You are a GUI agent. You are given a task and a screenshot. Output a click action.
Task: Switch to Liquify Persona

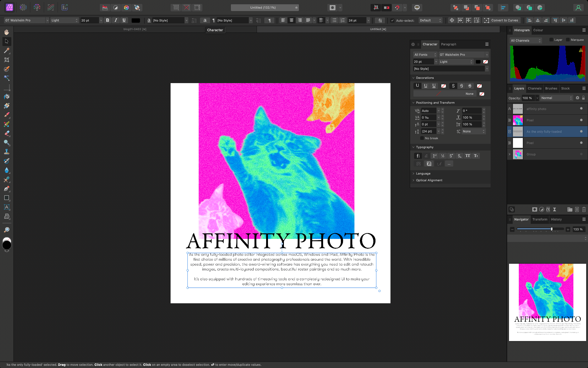[23, 7]
